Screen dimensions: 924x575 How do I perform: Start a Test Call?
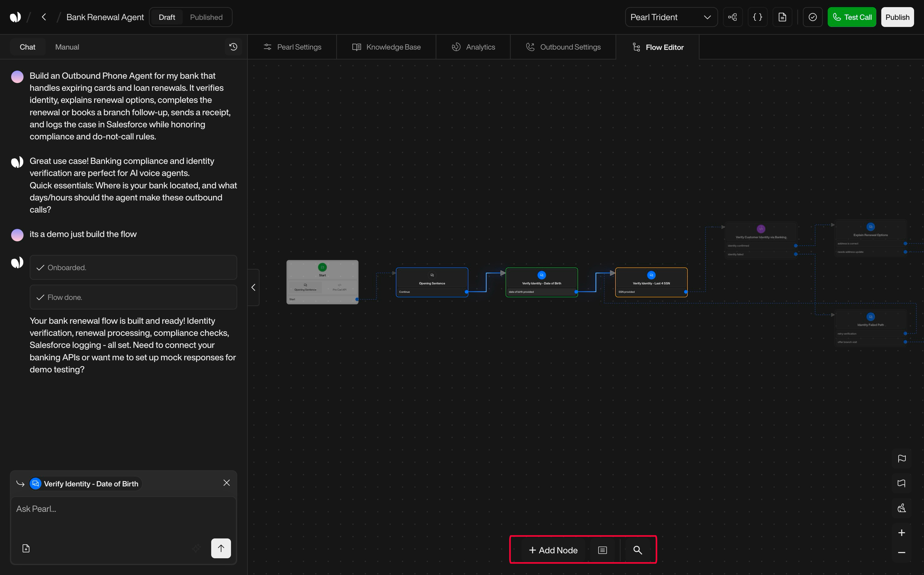852,17
